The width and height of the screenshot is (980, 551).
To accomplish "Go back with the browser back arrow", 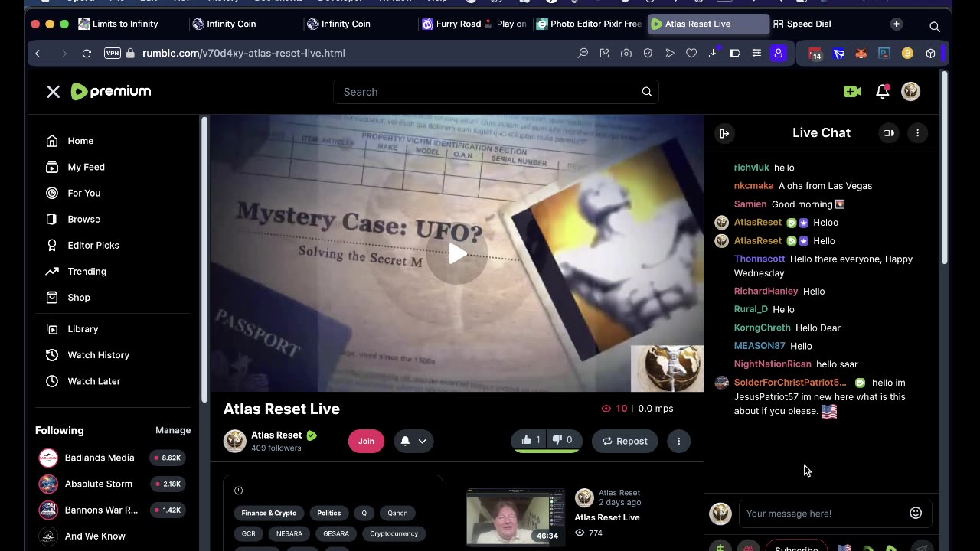I will tap(38, 53).
